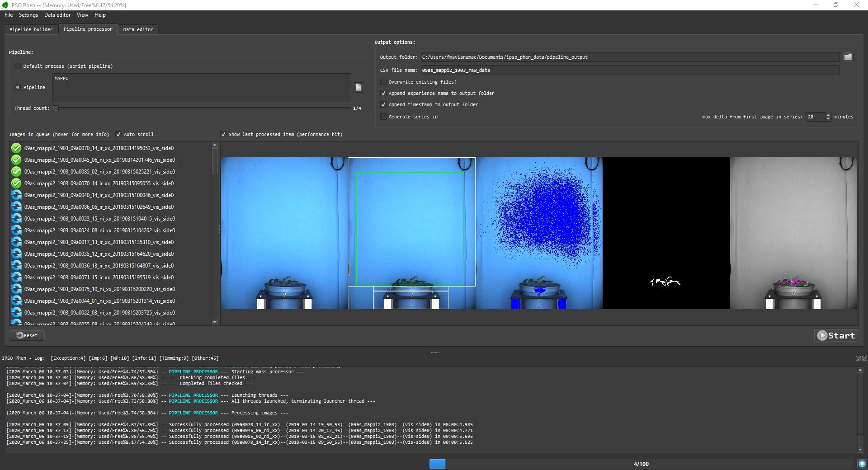Open the Settings menu
Screen dimensions: 868x470
[28, 15]
